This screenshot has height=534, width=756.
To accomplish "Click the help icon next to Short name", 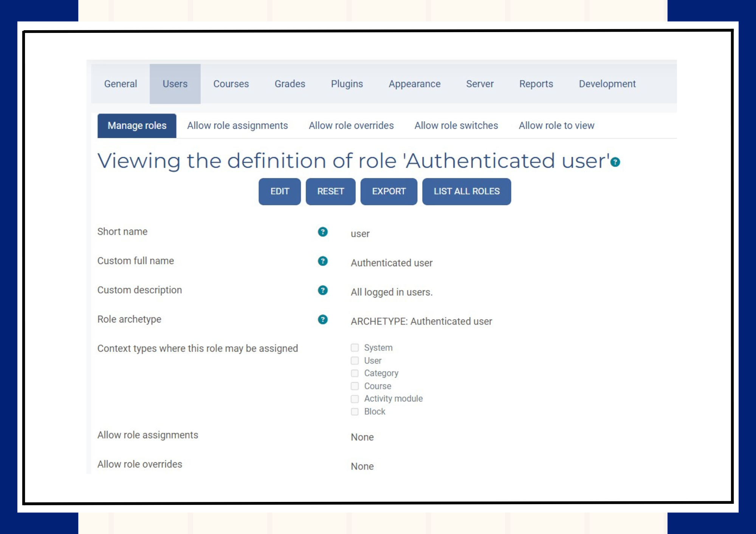I will tap(322, 231).
